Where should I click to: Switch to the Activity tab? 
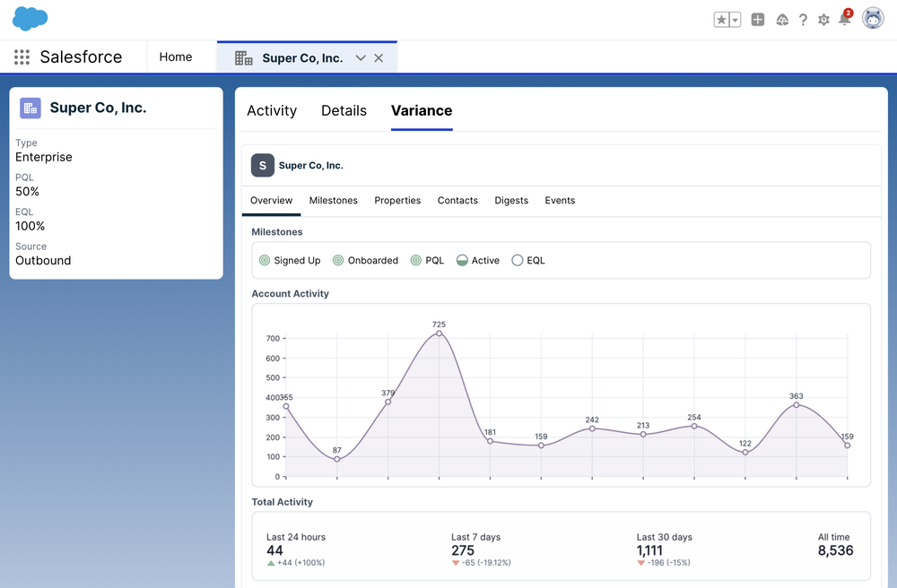[272, 110]
